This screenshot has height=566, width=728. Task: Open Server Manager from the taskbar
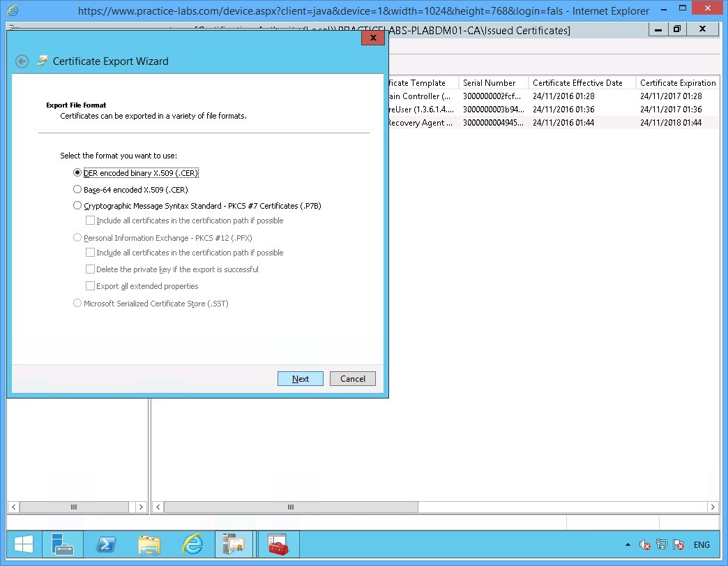coord(62,544)
